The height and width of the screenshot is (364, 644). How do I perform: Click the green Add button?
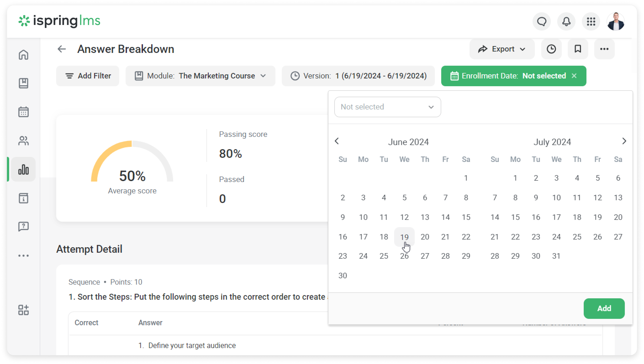604,308
